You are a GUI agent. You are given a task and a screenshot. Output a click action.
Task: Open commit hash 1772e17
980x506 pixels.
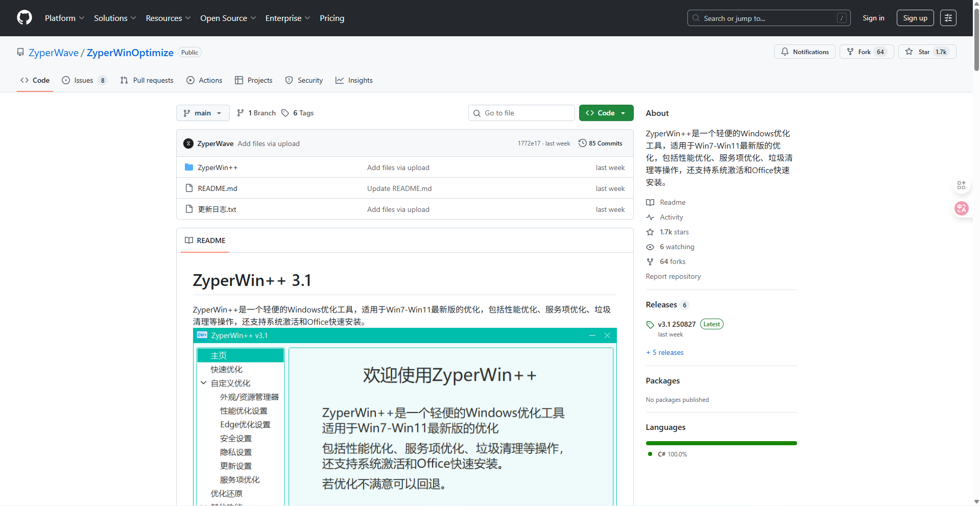click(529, 143)
